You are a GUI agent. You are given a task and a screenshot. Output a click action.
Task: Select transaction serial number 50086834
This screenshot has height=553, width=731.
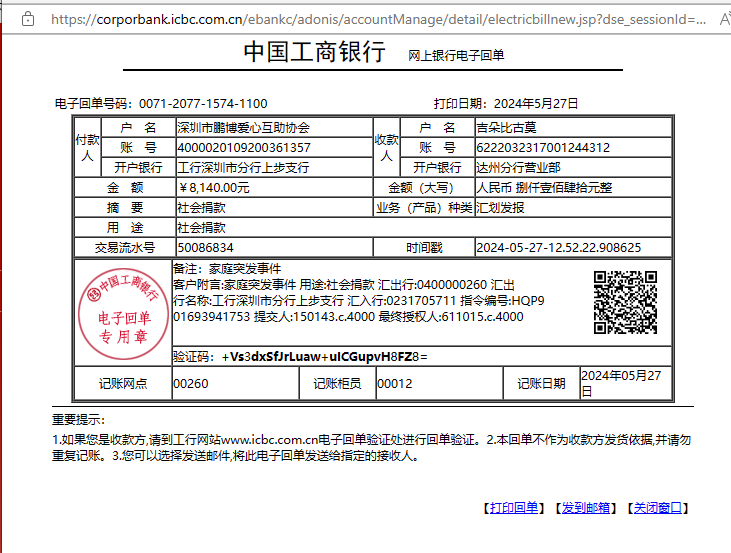point(206,248)
